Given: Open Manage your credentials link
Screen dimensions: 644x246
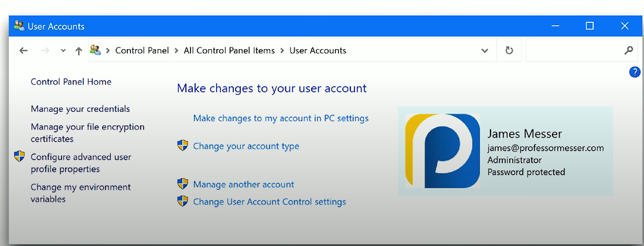Looking at the screenshot, I should point(80,109).
